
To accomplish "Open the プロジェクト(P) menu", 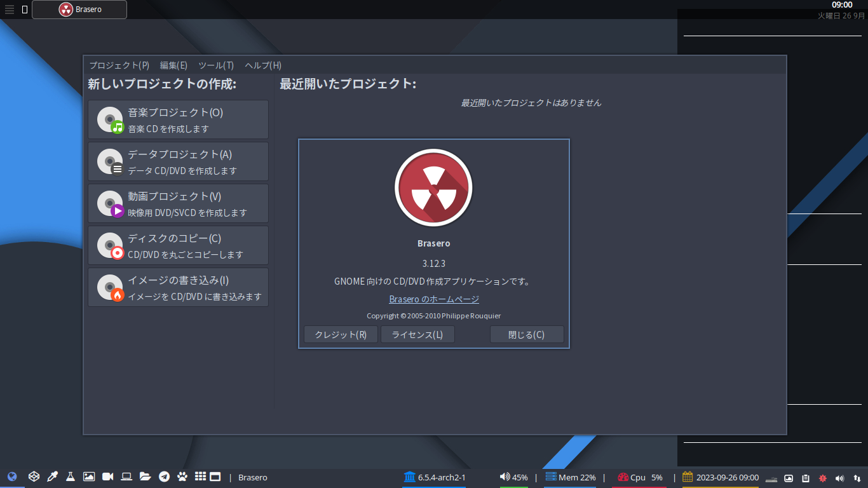I will (119, 65).
